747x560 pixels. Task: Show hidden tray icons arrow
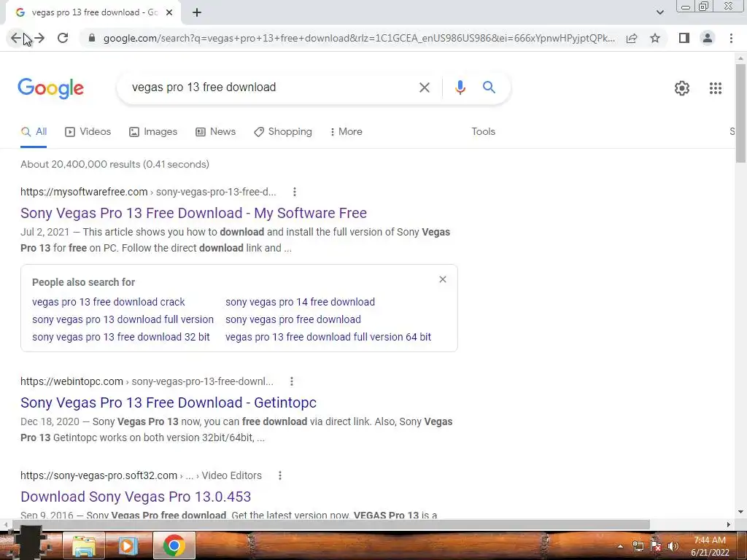click(x=620, y=547)
